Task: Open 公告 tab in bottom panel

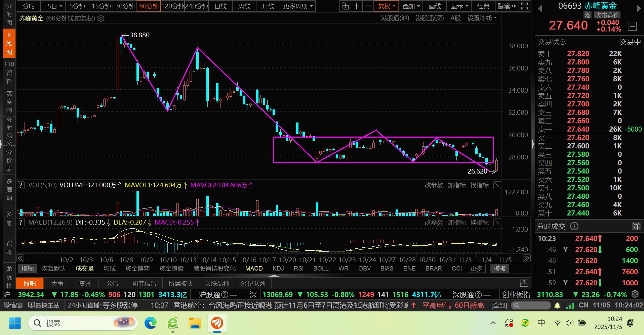Action: click(x=113, y=283)
